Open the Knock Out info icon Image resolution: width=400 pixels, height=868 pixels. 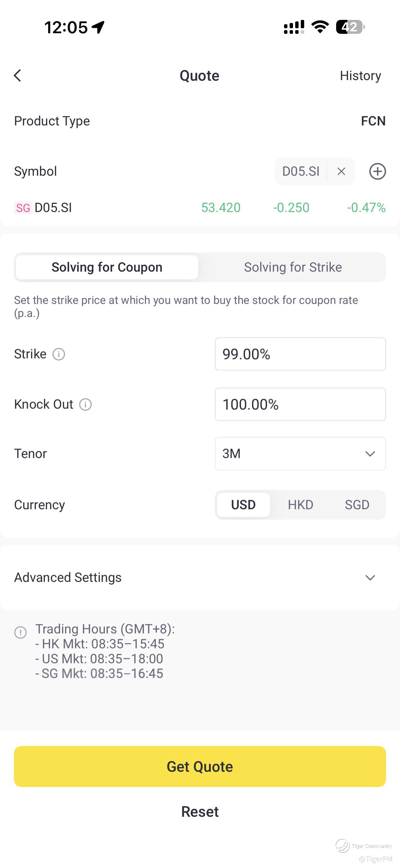(86, 404)
